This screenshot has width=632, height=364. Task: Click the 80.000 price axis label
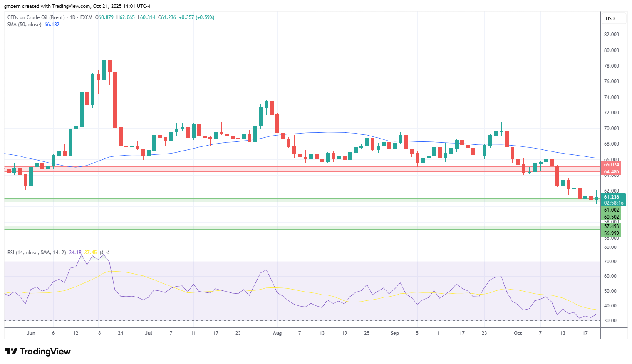pyautogui.click(x=612, y=50)
